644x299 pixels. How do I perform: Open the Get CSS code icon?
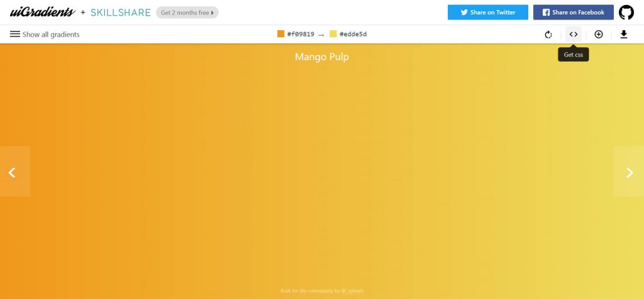coord(573,35)
